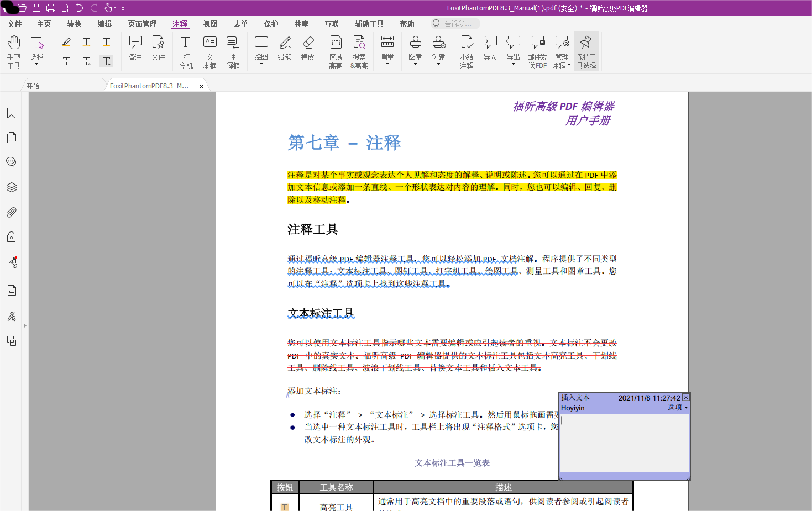Click the highlighted paragraph starting 注释是对某个事实

(452, 187)
